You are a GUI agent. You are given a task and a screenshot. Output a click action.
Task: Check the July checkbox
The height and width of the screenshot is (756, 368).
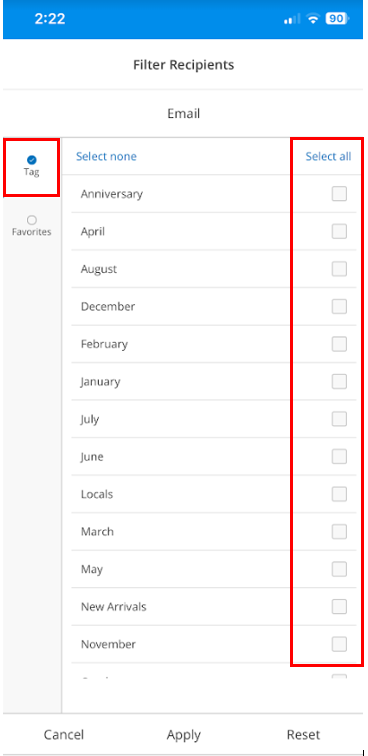tap(339, 419)
